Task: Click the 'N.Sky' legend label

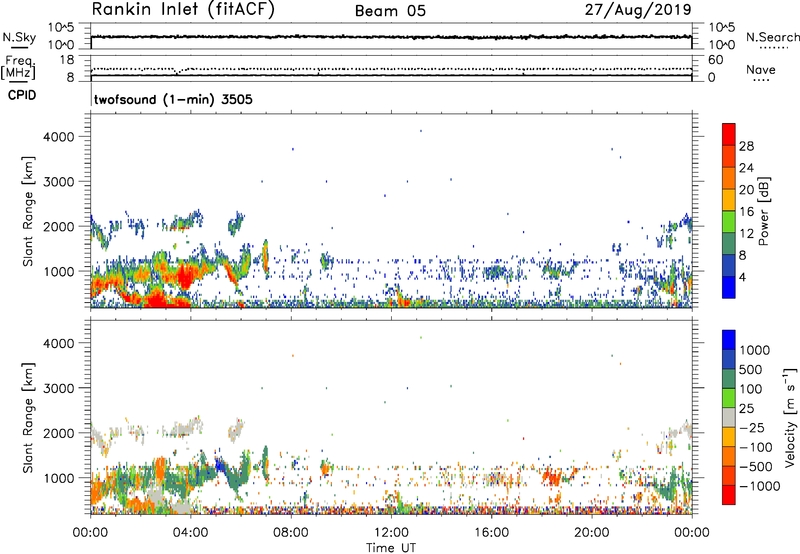Action: tap(19, 37)
